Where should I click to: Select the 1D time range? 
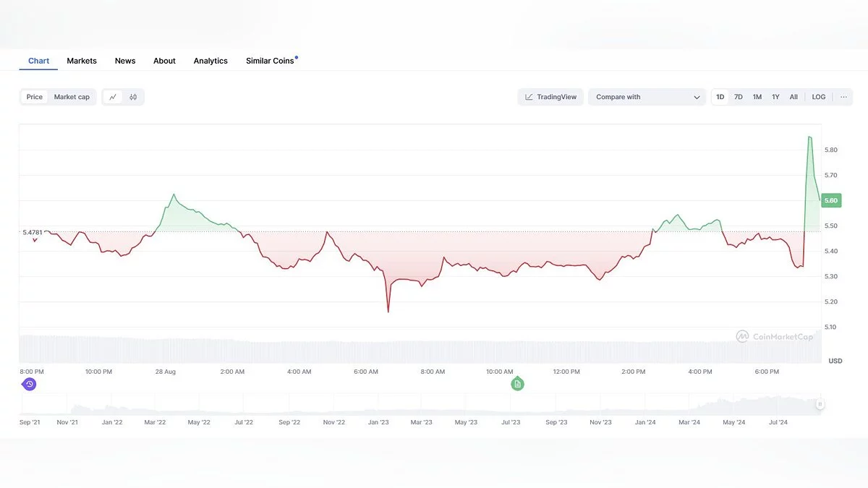720,97
